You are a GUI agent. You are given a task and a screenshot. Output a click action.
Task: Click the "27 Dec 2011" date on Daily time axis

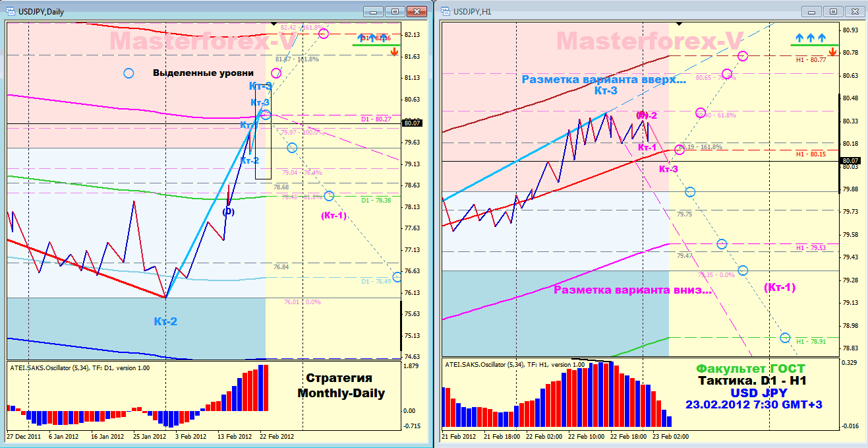click(24, 437)
